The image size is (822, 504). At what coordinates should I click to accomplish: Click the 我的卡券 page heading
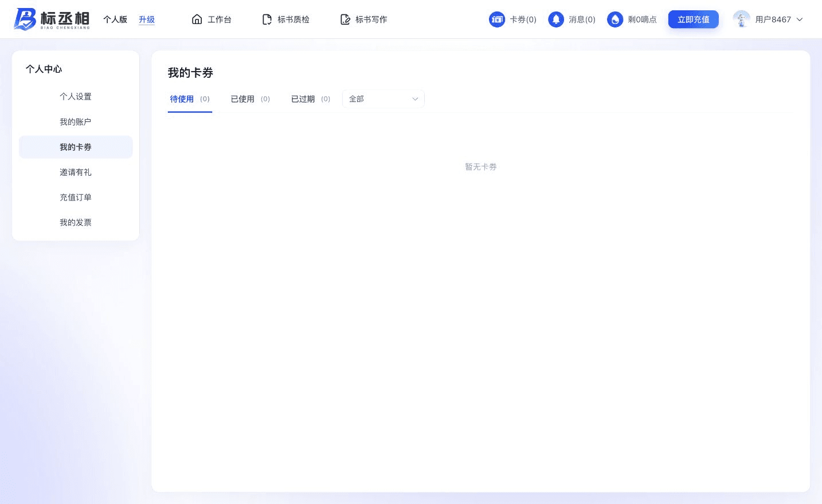[190, 73]
